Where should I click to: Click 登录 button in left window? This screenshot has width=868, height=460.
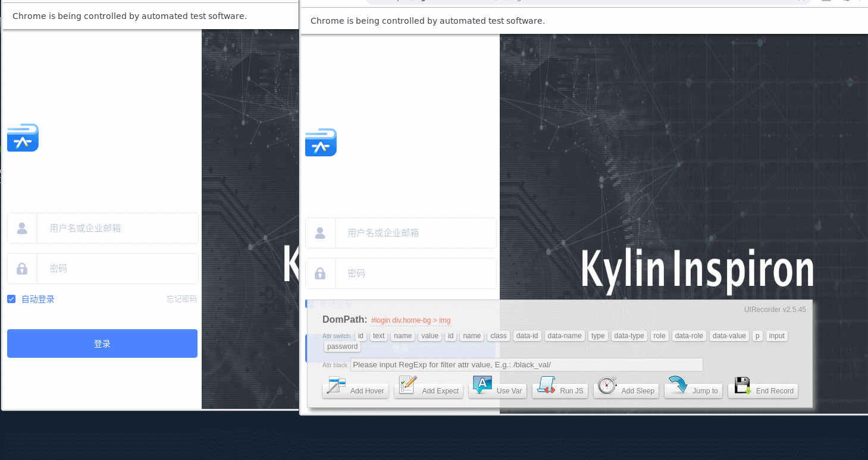[102, 344]
